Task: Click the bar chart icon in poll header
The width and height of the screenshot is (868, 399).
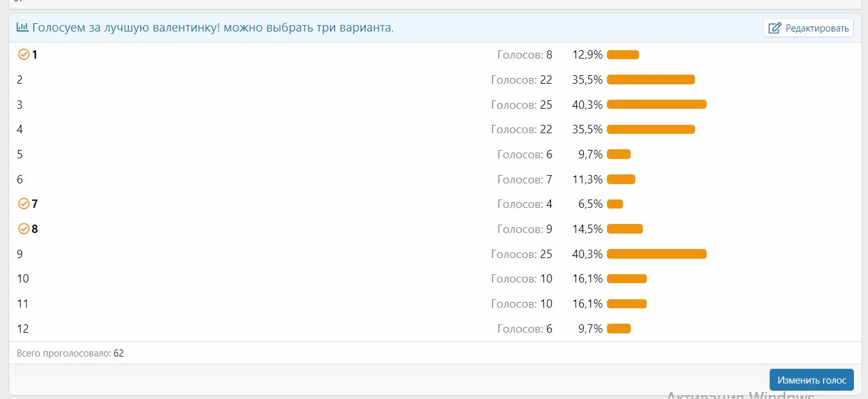Action: [23, 28]
